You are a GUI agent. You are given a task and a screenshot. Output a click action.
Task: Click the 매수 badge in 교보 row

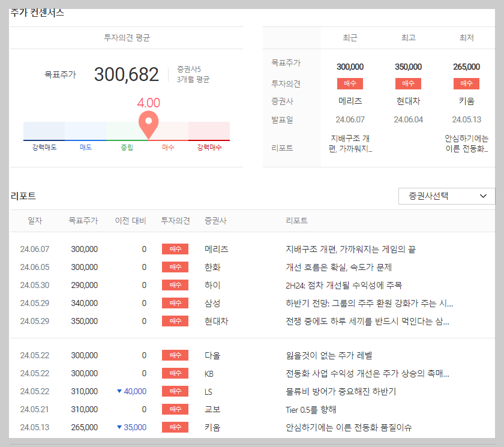click(175, 409)
